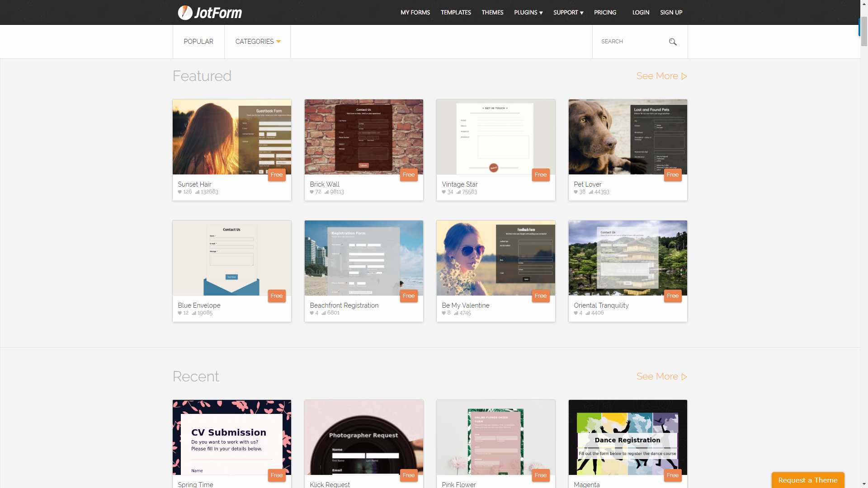Open Oriental Tranquility theme thumbnail
The image size is (868, 488).
coord(628,258)
